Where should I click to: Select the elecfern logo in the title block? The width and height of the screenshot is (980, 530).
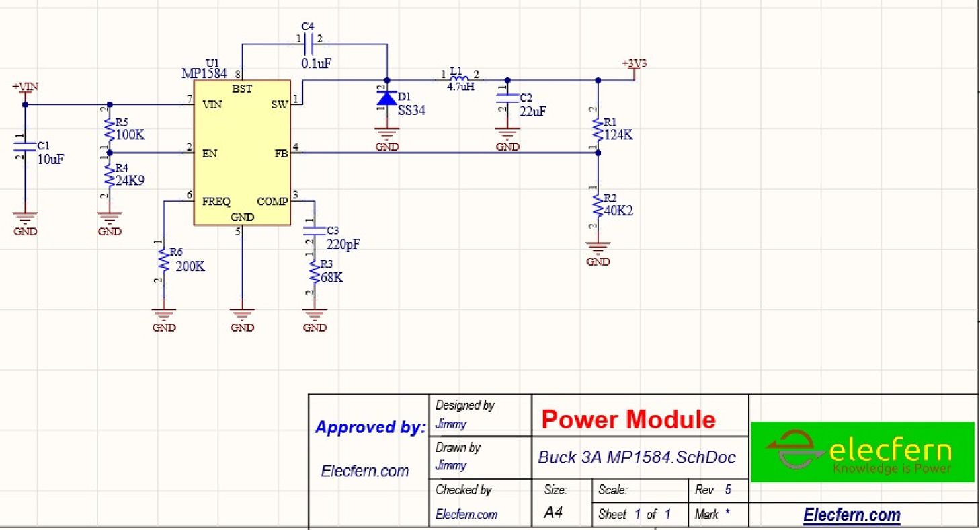862,451
